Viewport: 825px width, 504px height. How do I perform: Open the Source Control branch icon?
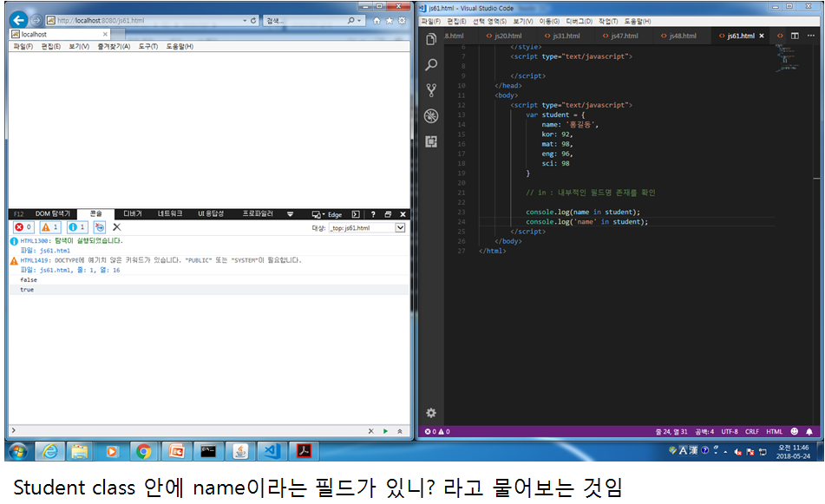(x=431, y=90)
